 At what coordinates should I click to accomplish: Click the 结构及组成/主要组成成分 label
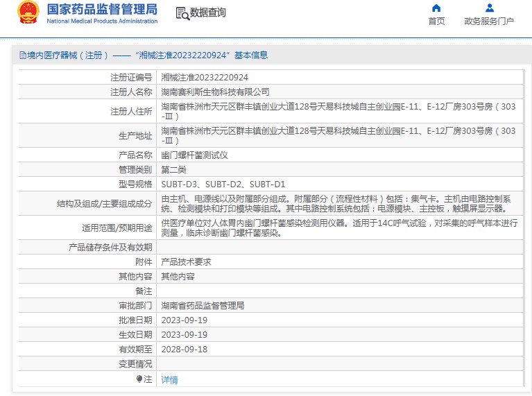coord(105,204)
